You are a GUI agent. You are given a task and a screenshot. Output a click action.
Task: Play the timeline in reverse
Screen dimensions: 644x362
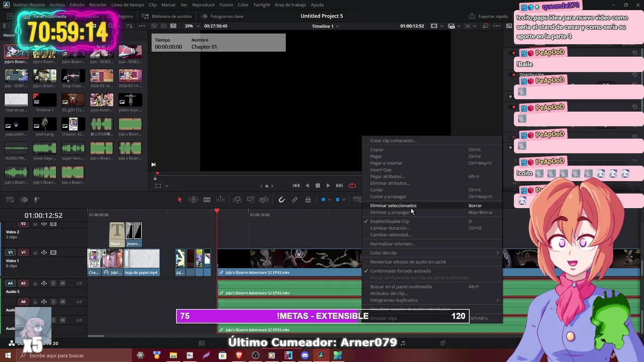[307, 186]
